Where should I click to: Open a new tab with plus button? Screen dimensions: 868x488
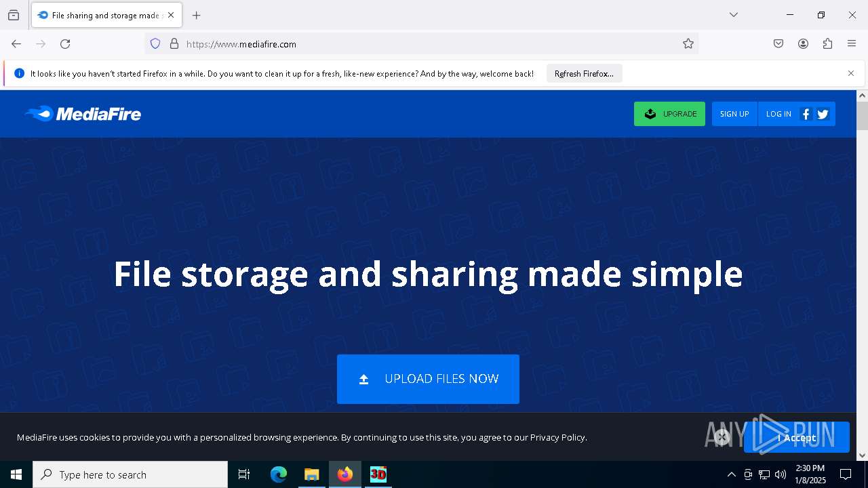click(197, 15)
